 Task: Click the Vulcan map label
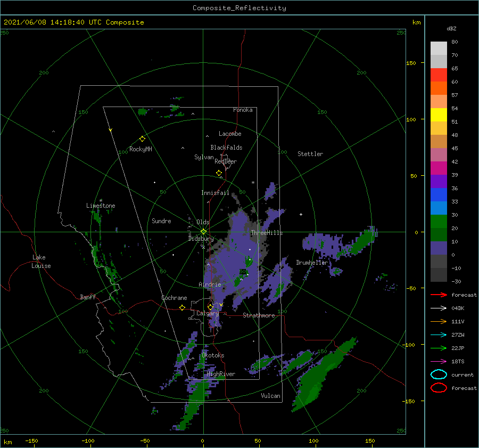(x=270, y=396)
